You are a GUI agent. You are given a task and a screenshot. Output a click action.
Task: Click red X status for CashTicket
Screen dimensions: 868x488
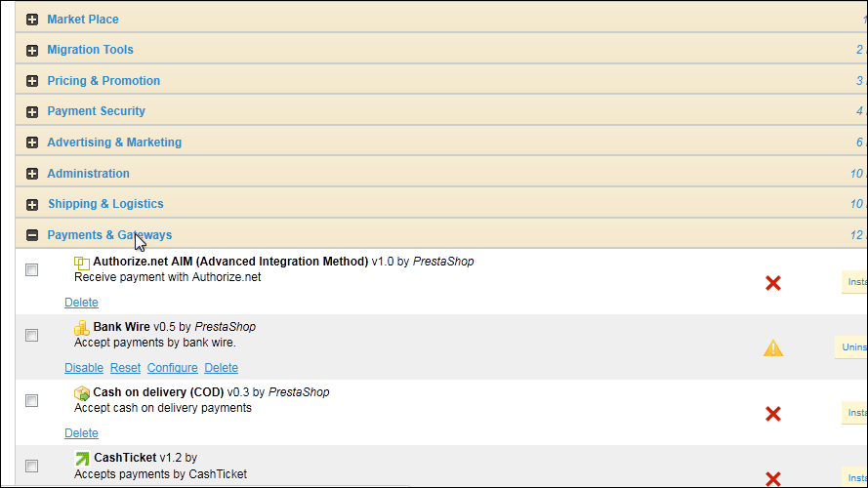(772, 478)
